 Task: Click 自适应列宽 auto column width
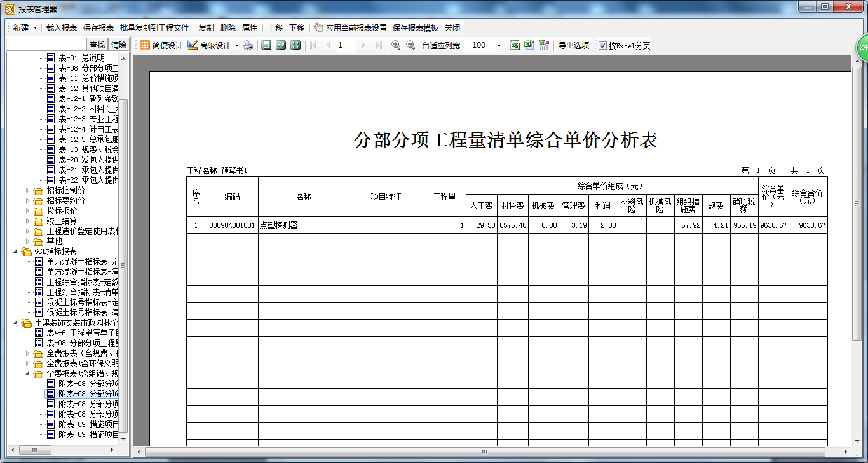pyautogui.click(x=441, y=46)
